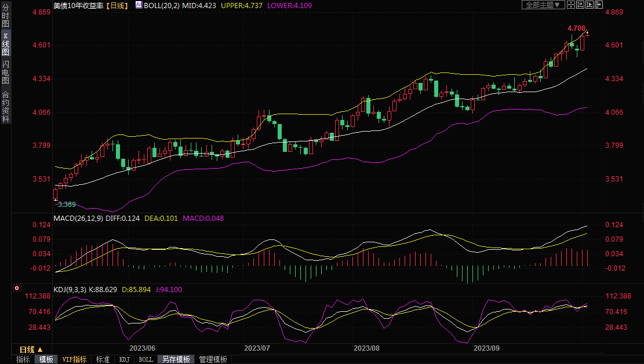Click the scroll-to-right-end chart icon
Viewport: 644px width, 364px height.
599,5
